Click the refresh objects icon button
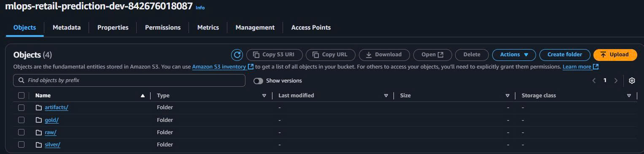 pyautogui.click(x=237, y=55)
